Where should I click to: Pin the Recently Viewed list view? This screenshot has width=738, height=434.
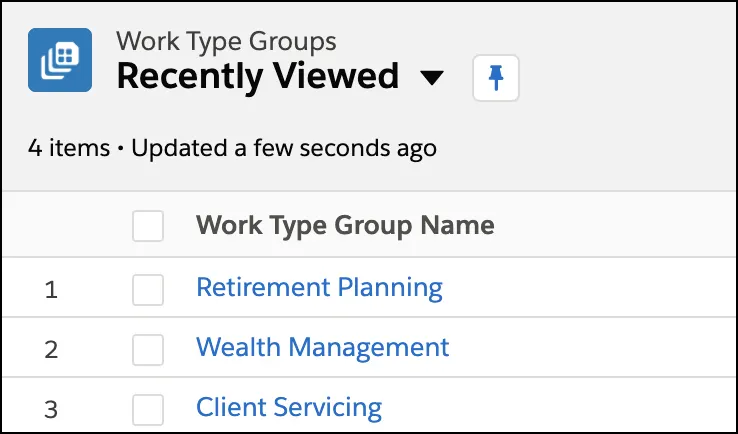(x=496, y=78)
